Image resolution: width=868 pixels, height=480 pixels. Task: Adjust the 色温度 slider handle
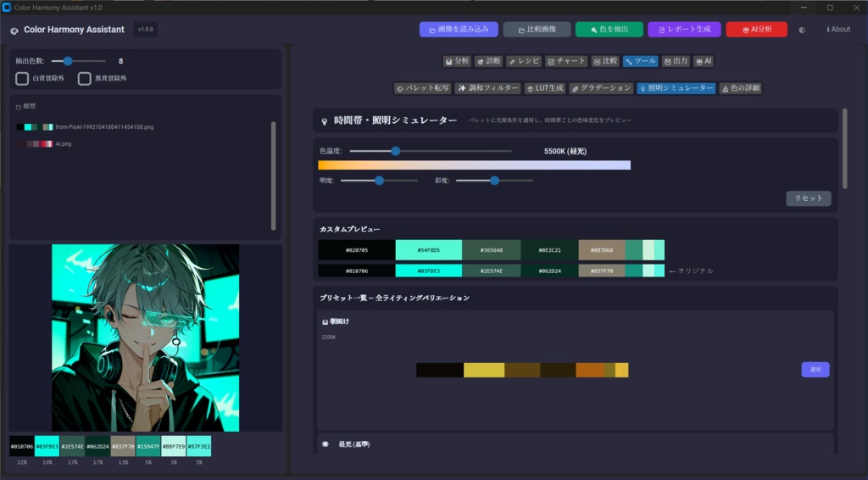pos(395,151)
